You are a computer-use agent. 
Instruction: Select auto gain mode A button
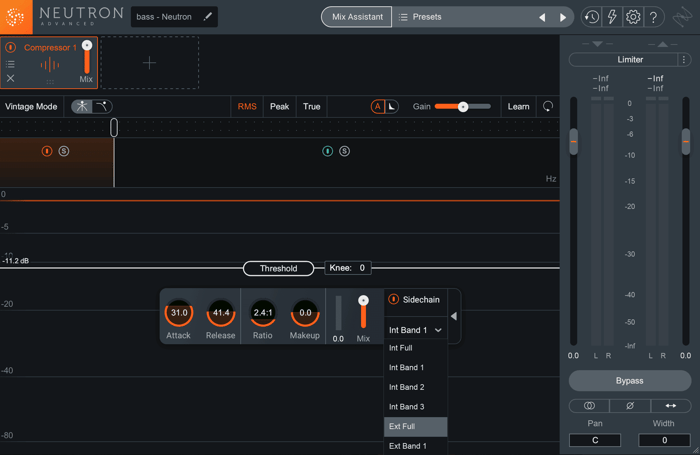(x=378, y=106)
